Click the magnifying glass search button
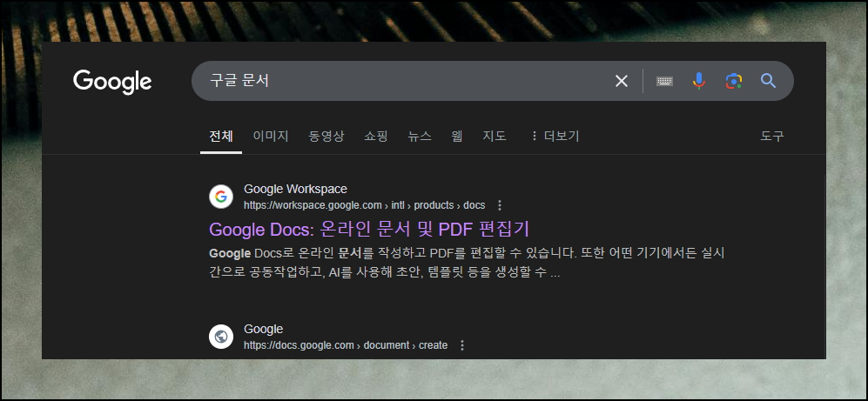868x401 pixels. tap(768, 81)
